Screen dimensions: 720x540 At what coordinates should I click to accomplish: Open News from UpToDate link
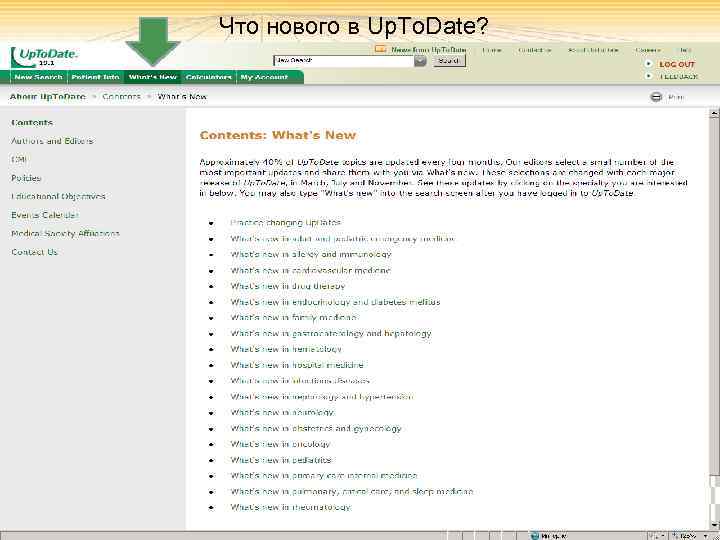click(x=428, y=50)
